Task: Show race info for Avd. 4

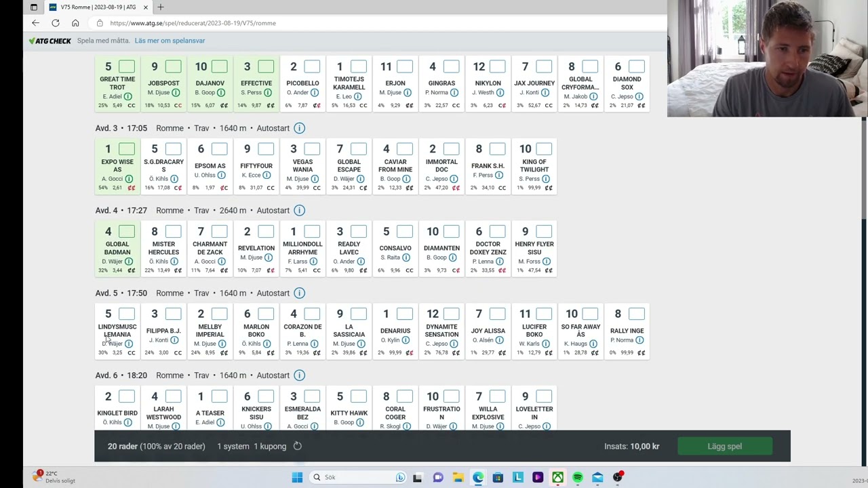Action: click(299, 210)
